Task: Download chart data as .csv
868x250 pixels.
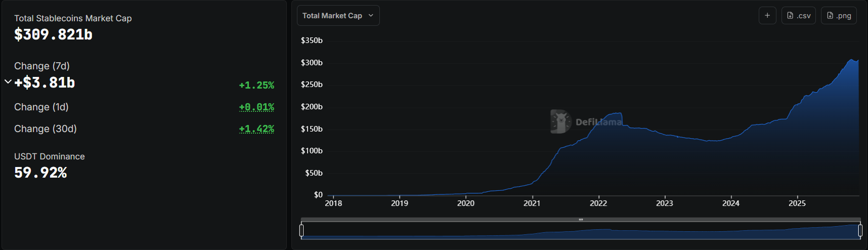Action: 798,16
